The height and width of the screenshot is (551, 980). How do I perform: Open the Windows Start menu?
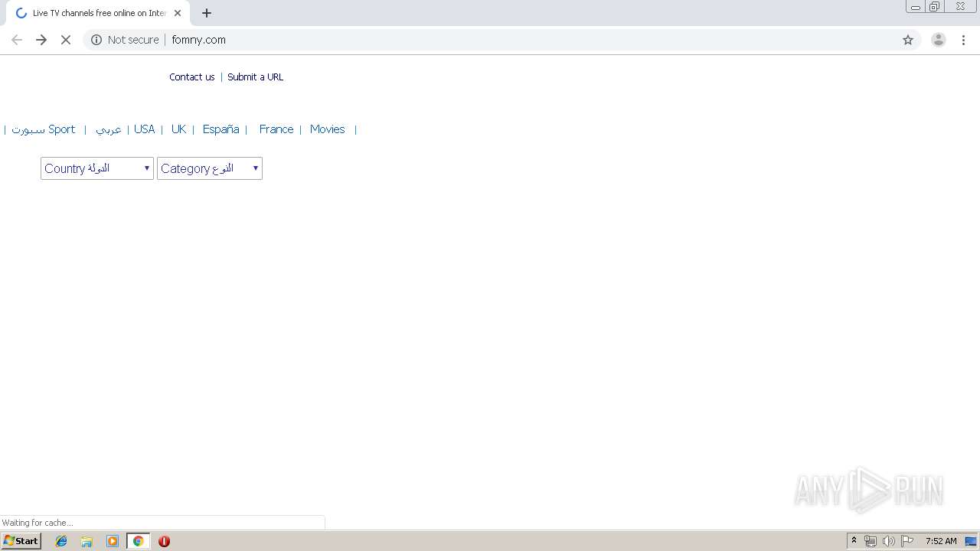pyautogui.click(x=21, y=541)
